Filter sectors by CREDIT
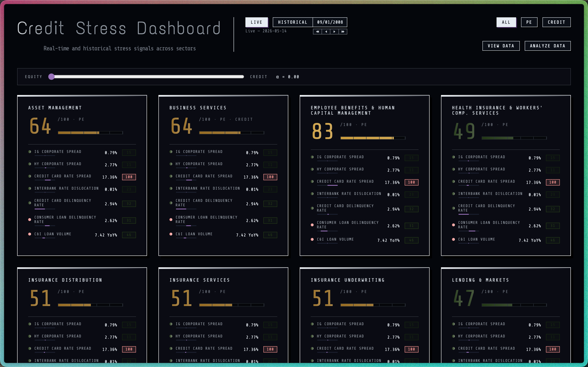The image size is (588, 367). (556, 22)
